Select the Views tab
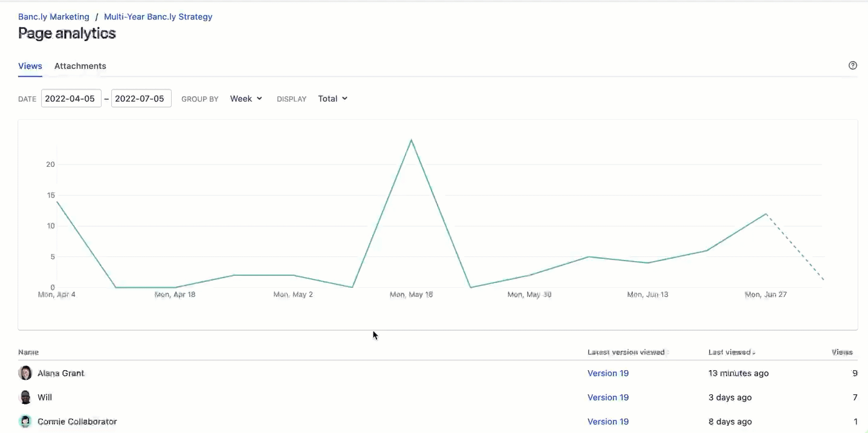The image size is (868, 433). pos(30,66)
